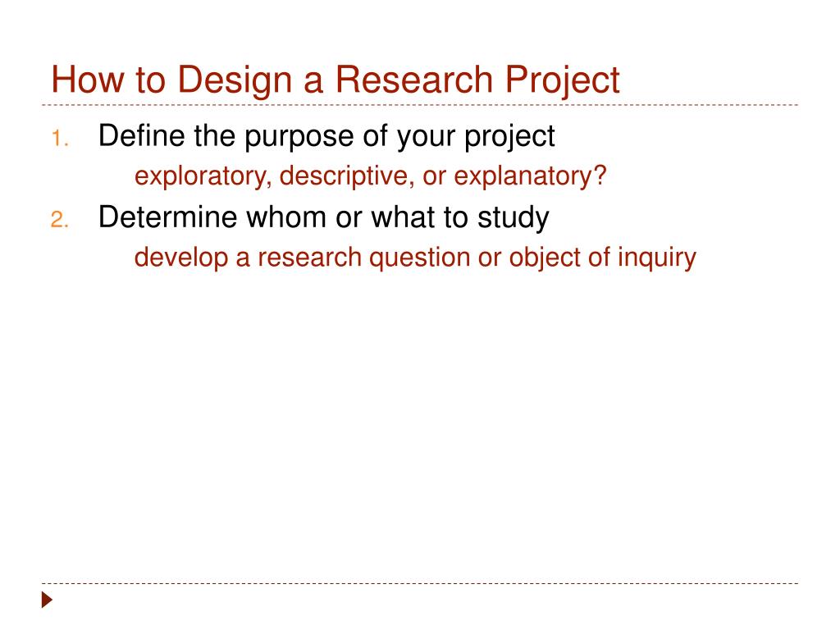Image resolution: width=840 pixels, height=630 pixels.
Task: Click the slide title 'How to Design a Research Project'
Action: tap(336, 80)
